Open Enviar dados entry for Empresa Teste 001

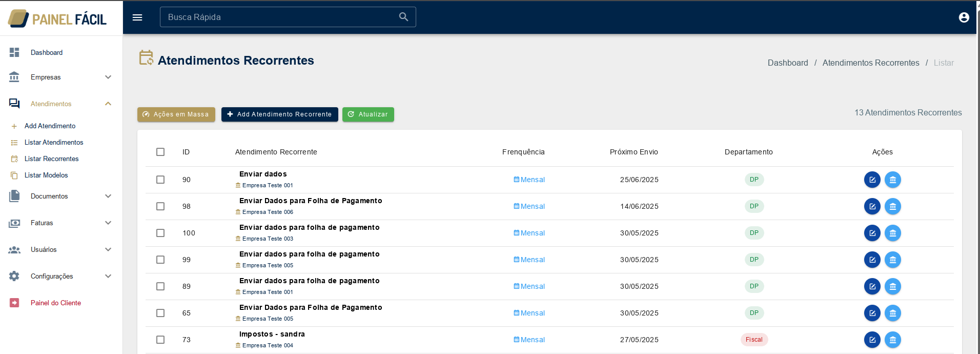pyautogui.click(x=263, y=174)
